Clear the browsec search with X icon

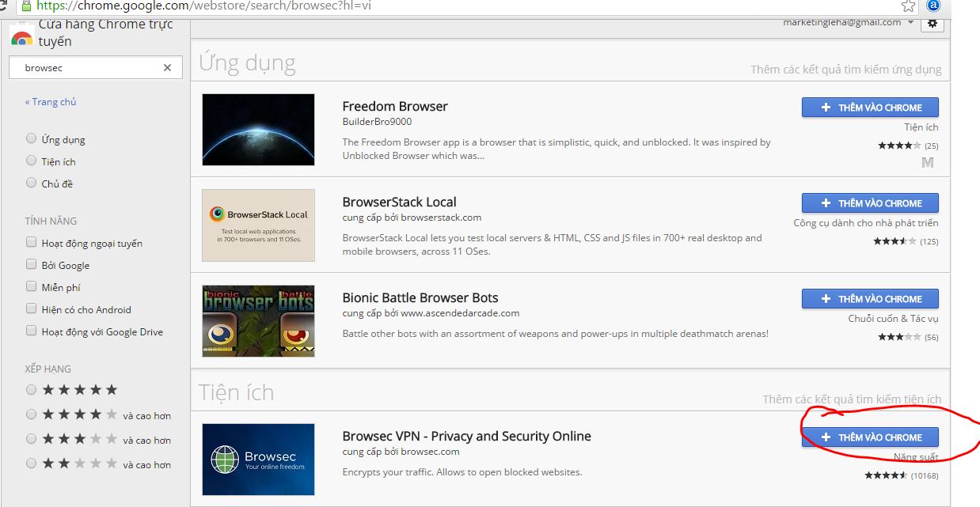point(167,68)
